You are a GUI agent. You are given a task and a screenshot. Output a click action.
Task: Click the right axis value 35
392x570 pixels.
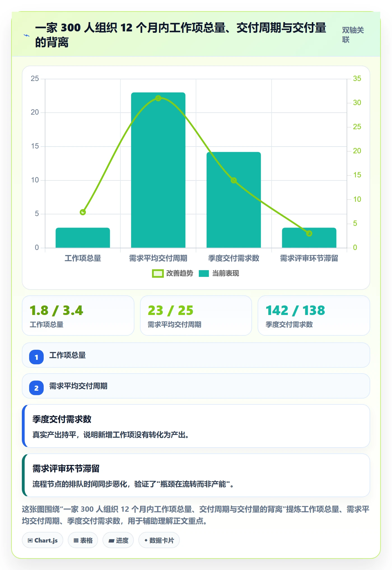[x=357, y=78]
